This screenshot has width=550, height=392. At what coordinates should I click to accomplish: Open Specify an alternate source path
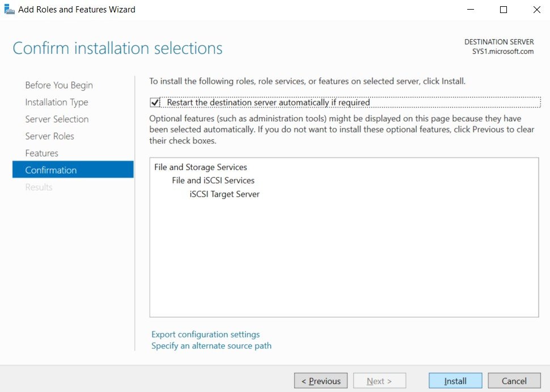(x=211, y=346)
